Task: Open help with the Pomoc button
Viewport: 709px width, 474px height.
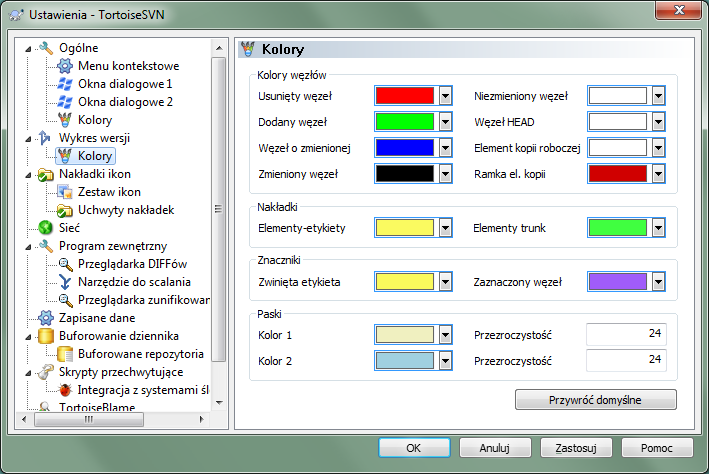Action: click(x=657, y=448)
